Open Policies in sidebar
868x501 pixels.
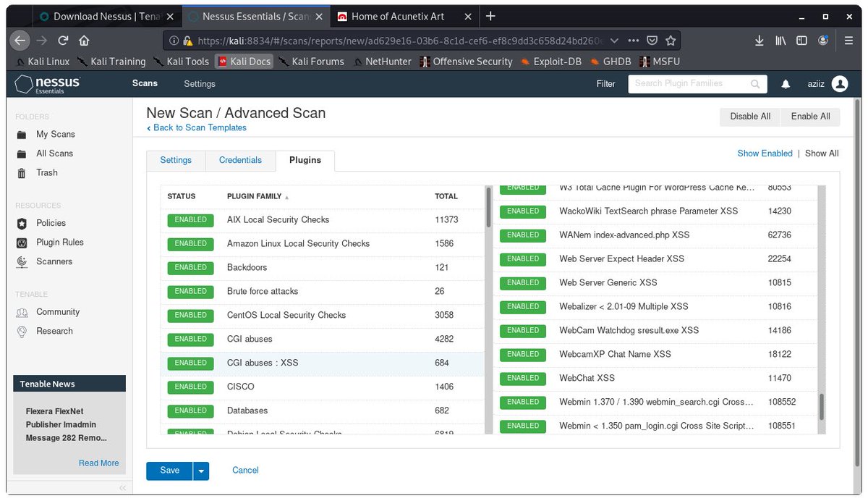pos(51,223)
